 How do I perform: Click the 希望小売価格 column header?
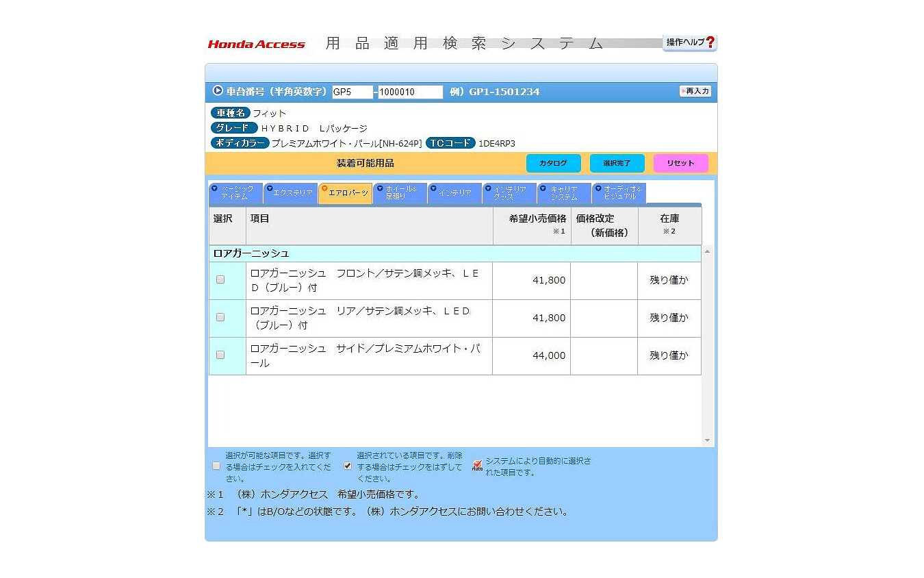pyautogui.click(x=532, y=225)
